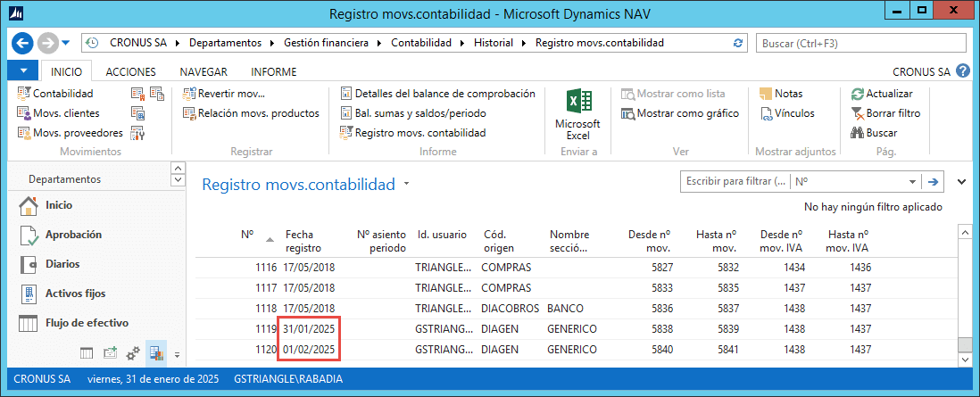
Task: Open Vínculos attachments
Action: coord(787,113)
